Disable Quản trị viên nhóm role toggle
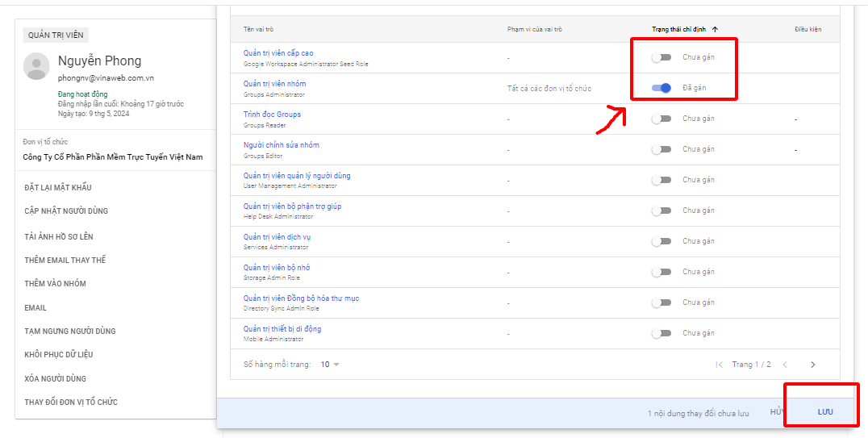The image size is (868, 438). 661,88
